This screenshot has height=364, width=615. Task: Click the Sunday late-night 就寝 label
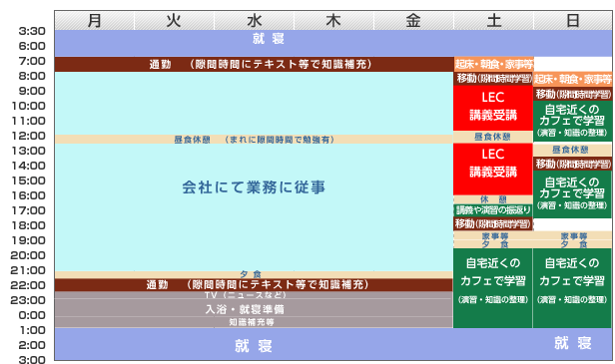(x=573, y=343)
